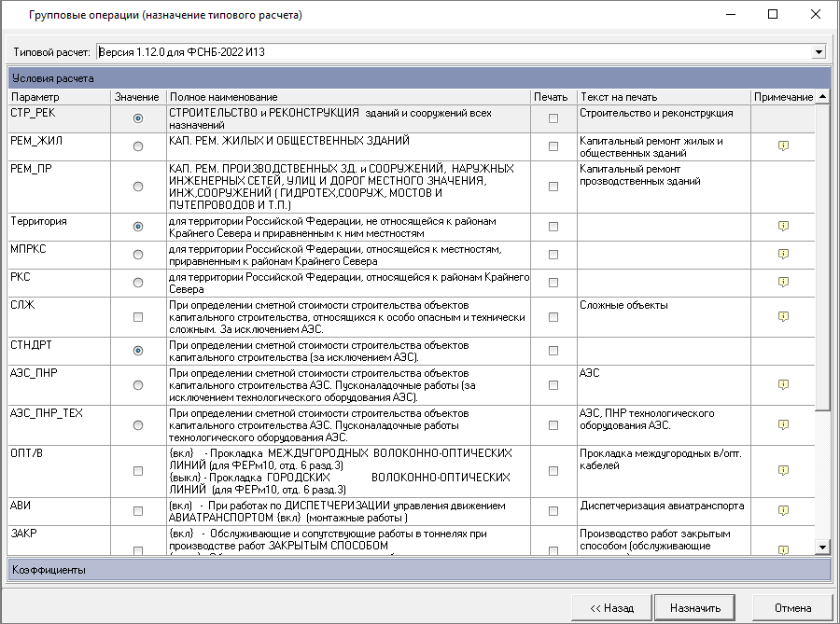The image size is (840, 624).
Task: Click the Параметр column header
Action: point(59,97)
